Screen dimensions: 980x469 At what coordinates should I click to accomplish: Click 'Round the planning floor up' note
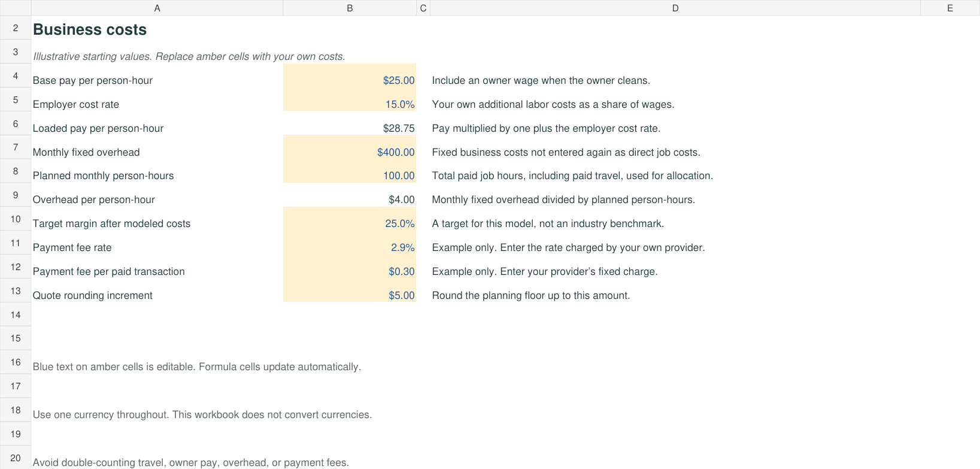click(531, 295)
